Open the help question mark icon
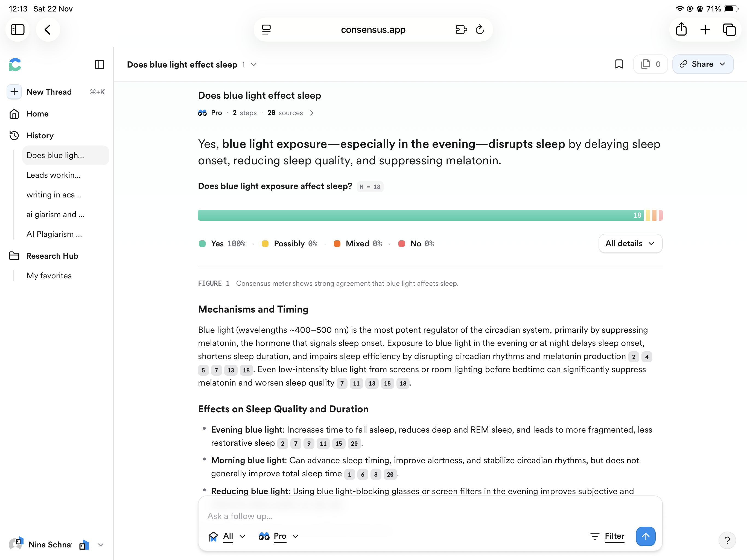This screenshot has width=747, height=560. tap(727, 540)
